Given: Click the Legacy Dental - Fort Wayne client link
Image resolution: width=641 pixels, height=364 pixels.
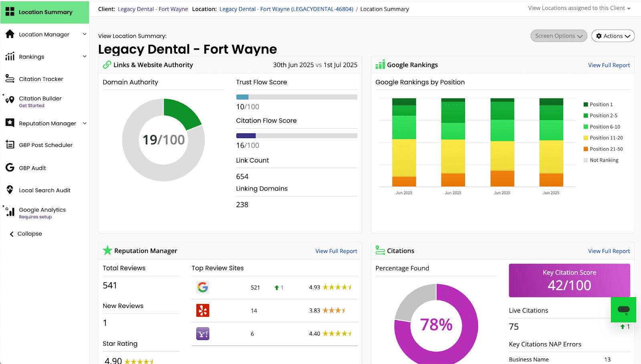Looking at the screenshot, I should coord(153,9).
